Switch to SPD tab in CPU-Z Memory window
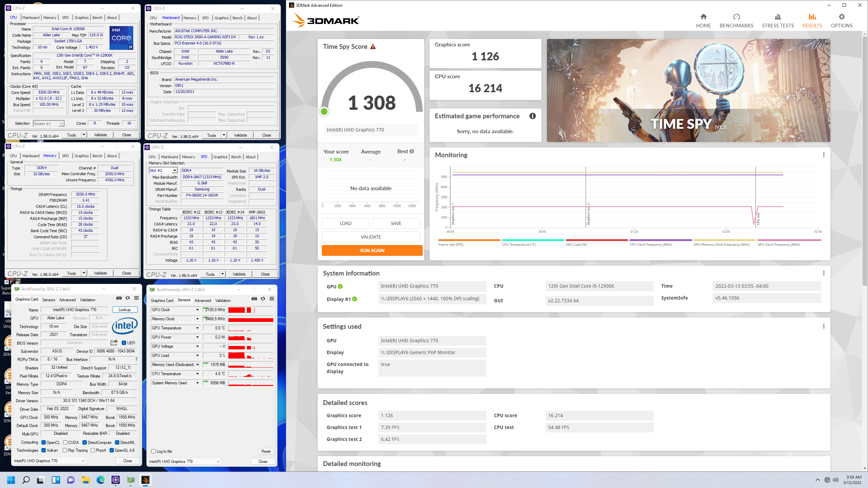The image size is (868, 488). click(x=65, y=156)
